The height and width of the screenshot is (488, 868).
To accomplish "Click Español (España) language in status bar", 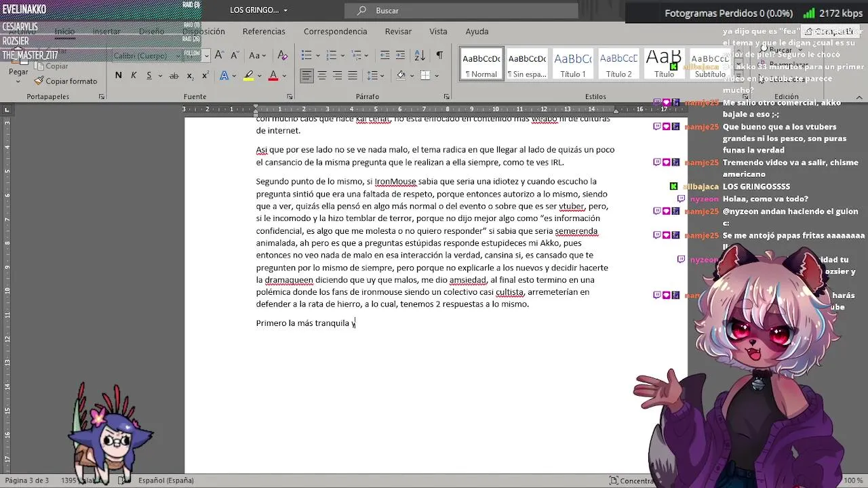I will click(166, 481).
